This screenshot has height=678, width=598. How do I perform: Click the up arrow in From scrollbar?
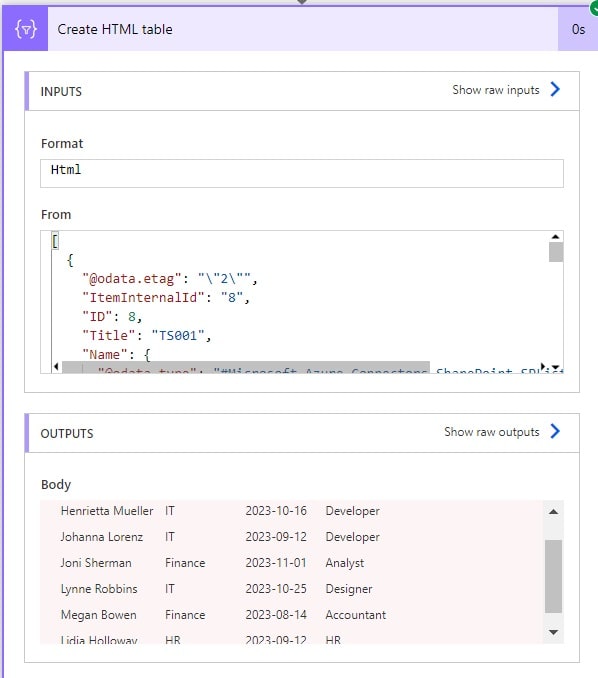point(556,237)
